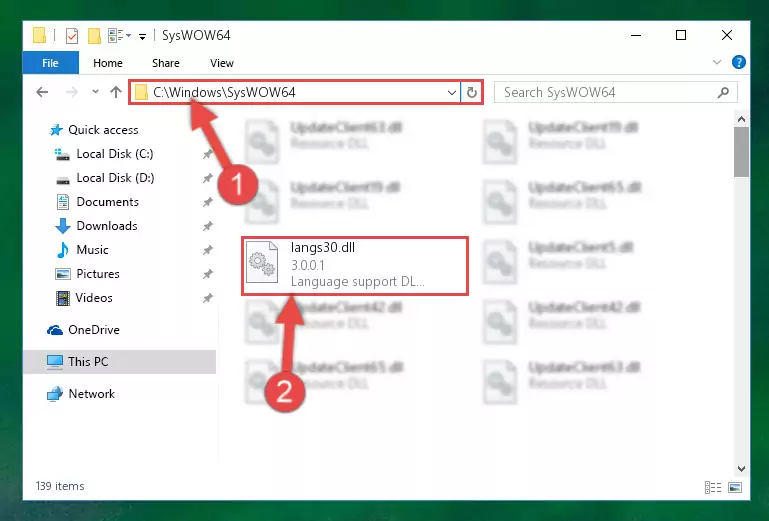The width and height of the screenshot is (769, 521).
Task: Click the pin icon beside Videos
Action: (207, 298)
